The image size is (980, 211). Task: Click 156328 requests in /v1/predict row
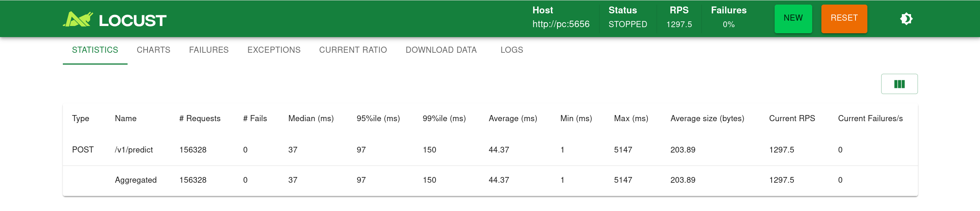pyautogui.click(x=193, y=150)
